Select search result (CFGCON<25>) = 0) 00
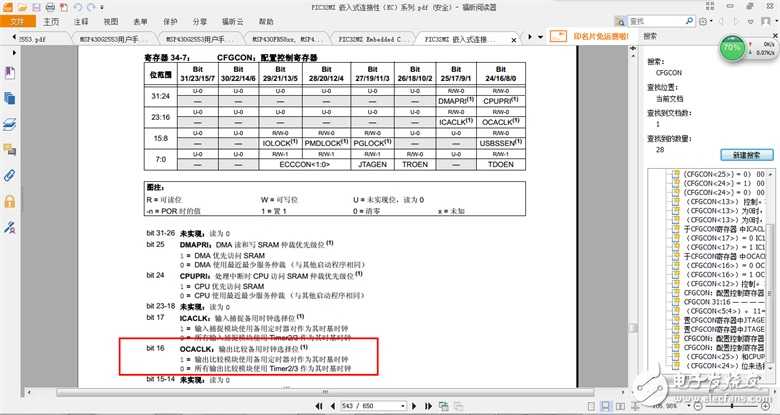Viewport: 780px width, 415px height. coord(725,174)
